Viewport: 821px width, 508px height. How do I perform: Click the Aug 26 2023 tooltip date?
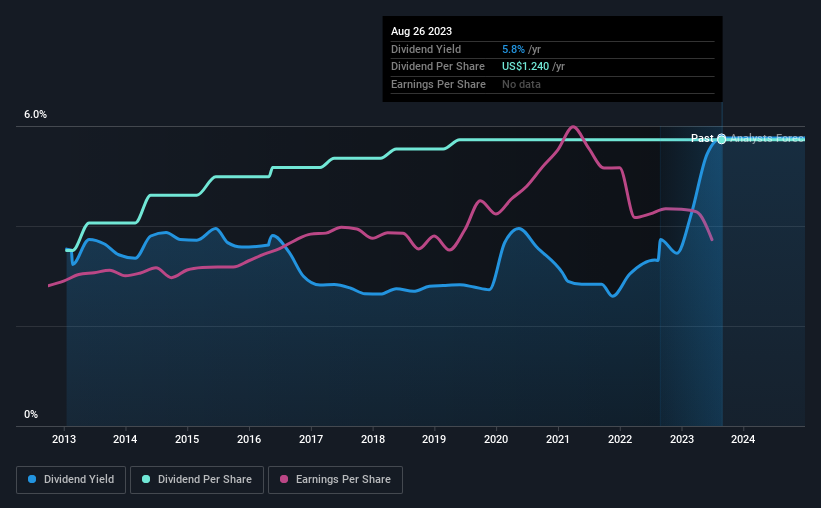tap(421, 31)
